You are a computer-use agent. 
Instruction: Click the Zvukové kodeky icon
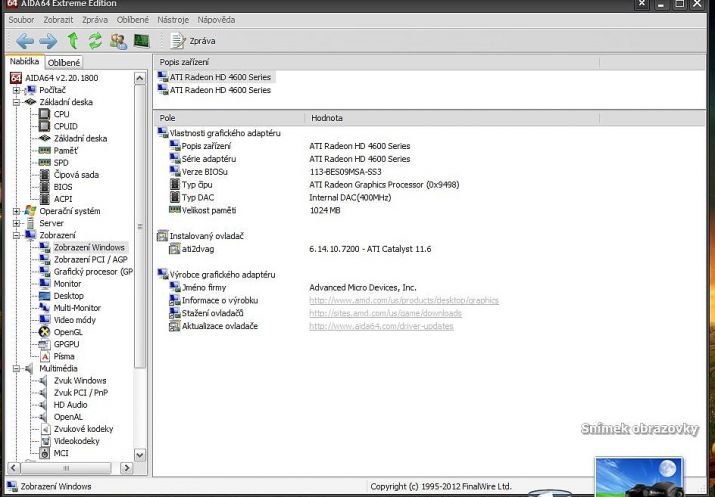(x=45, y=429)
